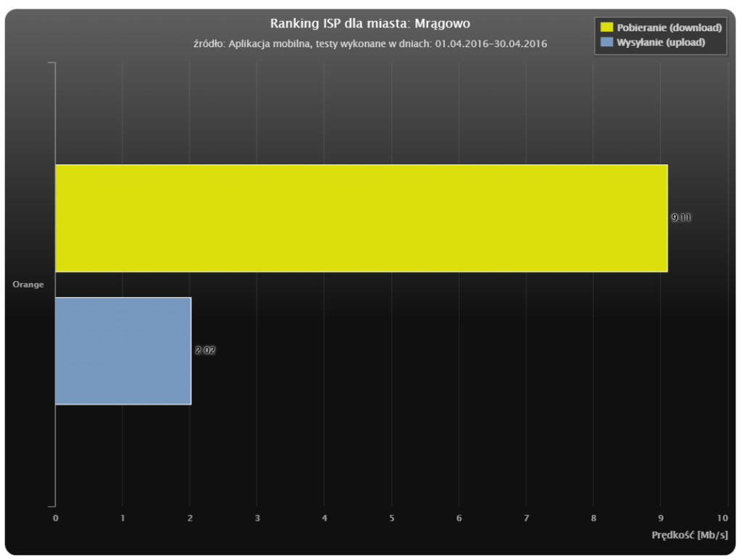Click the źródło subtitle with test dates

[x=370, y=44]
